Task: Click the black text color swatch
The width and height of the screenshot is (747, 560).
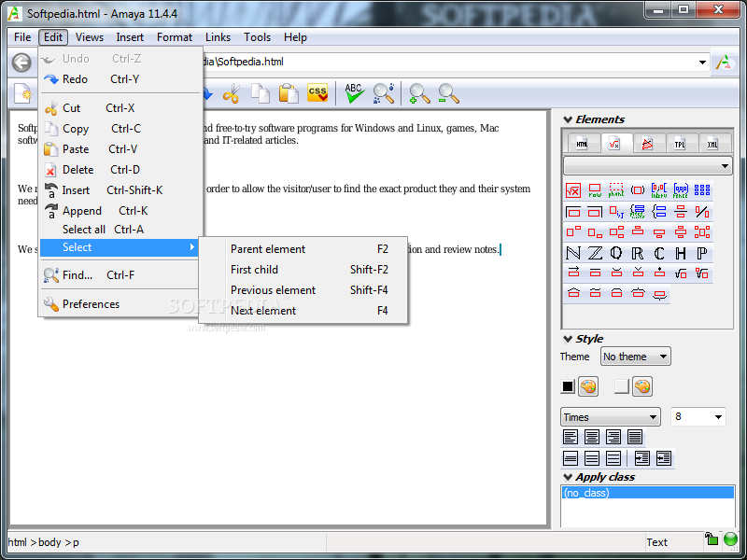Action: coord(568,386)
